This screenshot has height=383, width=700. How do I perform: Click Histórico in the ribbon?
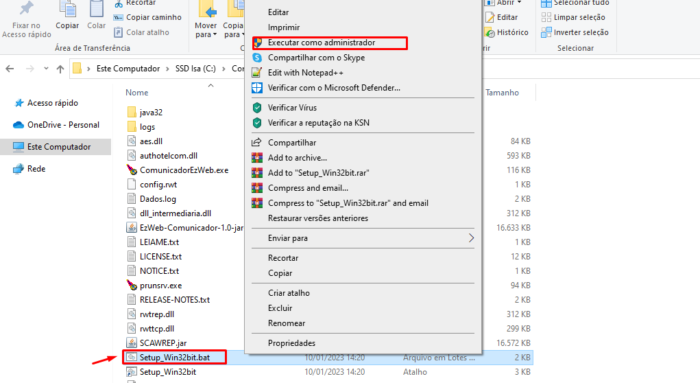(x=507, y=32)
